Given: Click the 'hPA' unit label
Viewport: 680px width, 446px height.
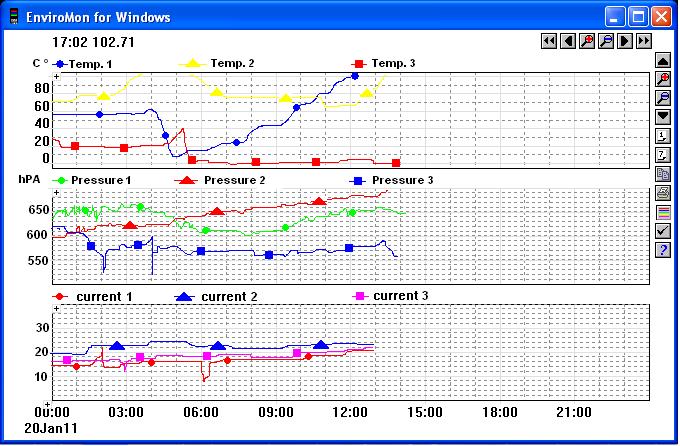Looking at the screenshot, I should [29, 179].
